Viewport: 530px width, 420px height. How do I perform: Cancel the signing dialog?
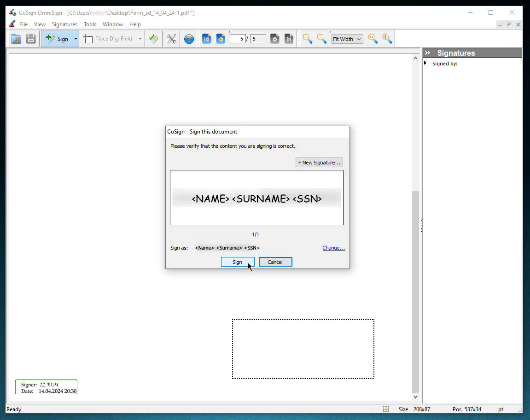click(x=275, y=262)
